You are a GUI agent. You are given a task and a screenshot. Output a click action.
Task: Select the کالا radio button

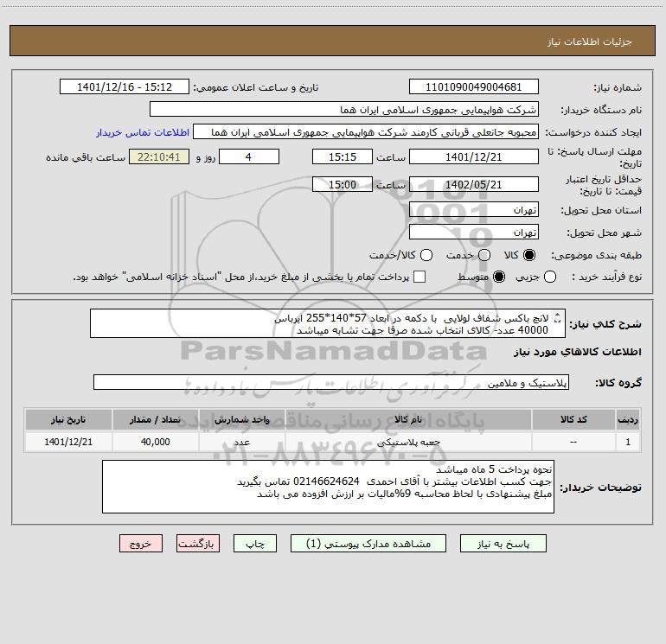tap(529, 255)
